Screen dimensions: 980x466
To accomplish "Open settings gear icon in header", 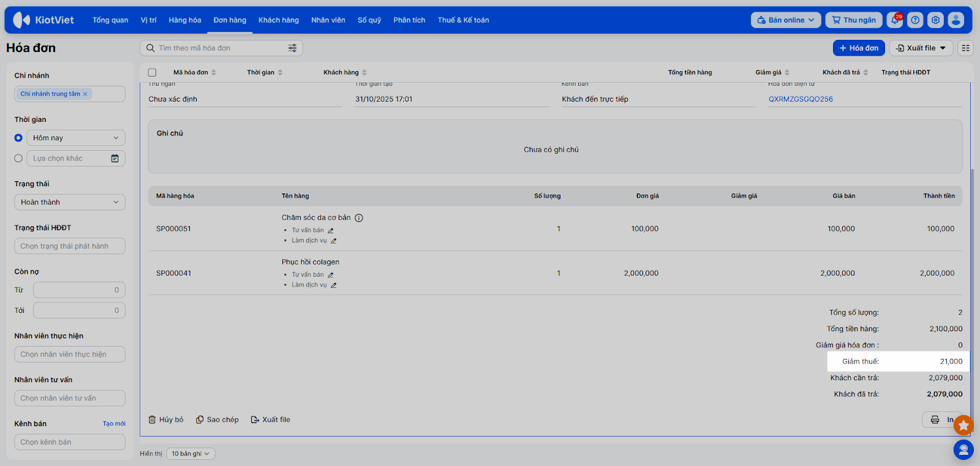I will pyautogui.click(x=935, y=20).
